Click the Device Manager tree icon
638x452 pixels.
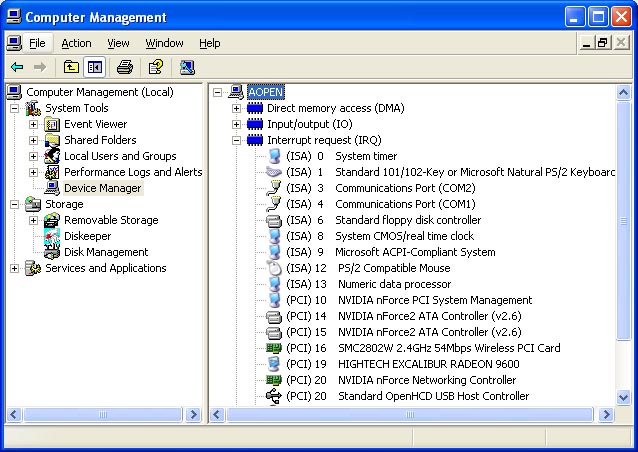(52, 188)
